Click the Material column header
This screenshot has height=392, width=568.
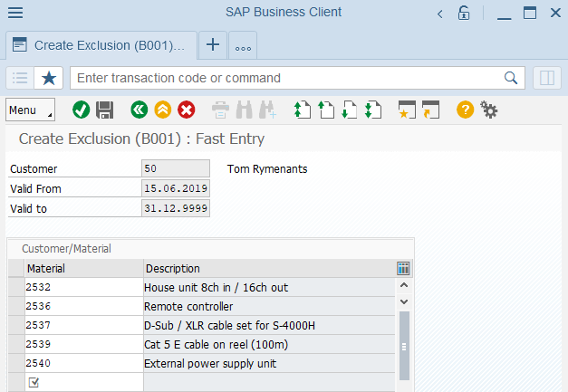(x=84, y=269)
